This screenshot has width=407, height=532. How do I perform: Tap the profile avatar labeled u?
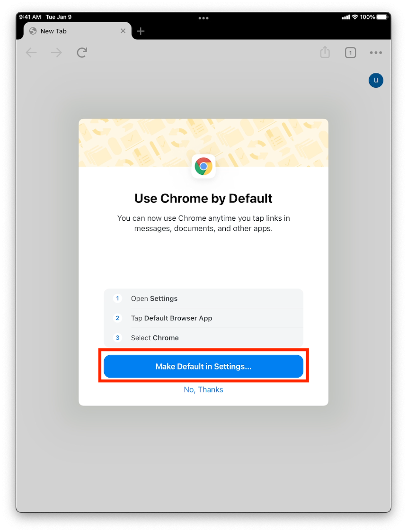(x=376, y=81)
